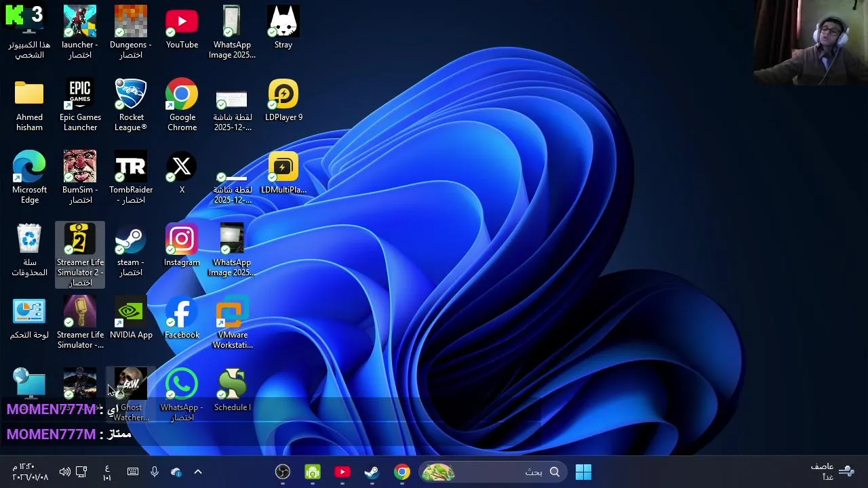The height and width of the screenshot is (488, 868).
Task: Open the weather widget (عاصف غداً)
Action: (x=832, y=472)
